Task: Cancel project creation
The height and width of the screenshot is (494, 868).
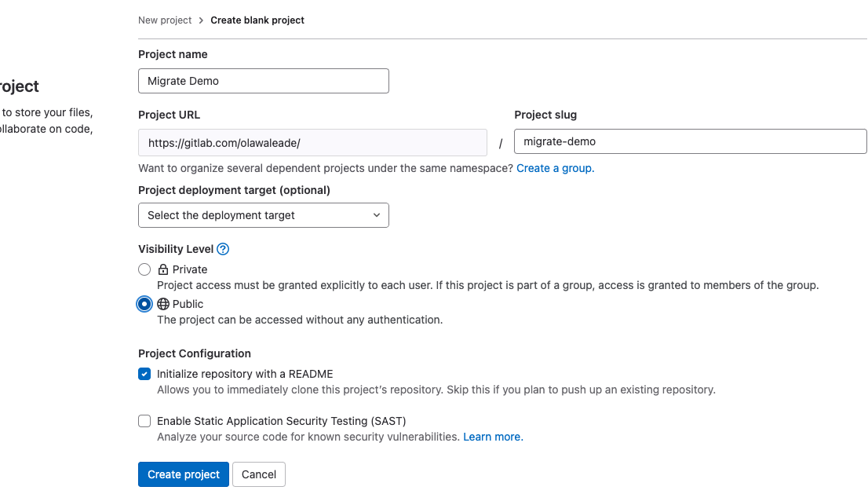Action: click(259, 474)
